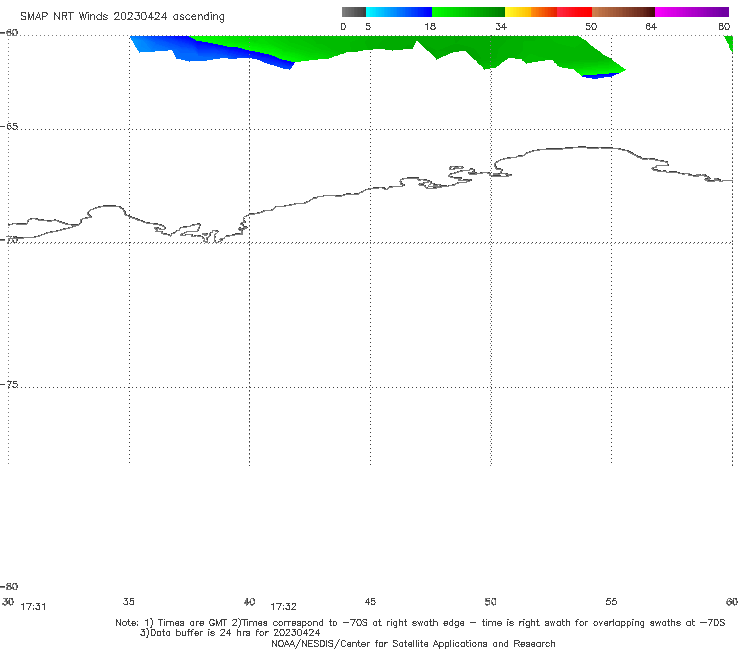Click the title 'SMAP NRT Winds 20230424 ascending'
Image resolution: width=740 pixels, height=650 pixels.
tap(122, 16)
